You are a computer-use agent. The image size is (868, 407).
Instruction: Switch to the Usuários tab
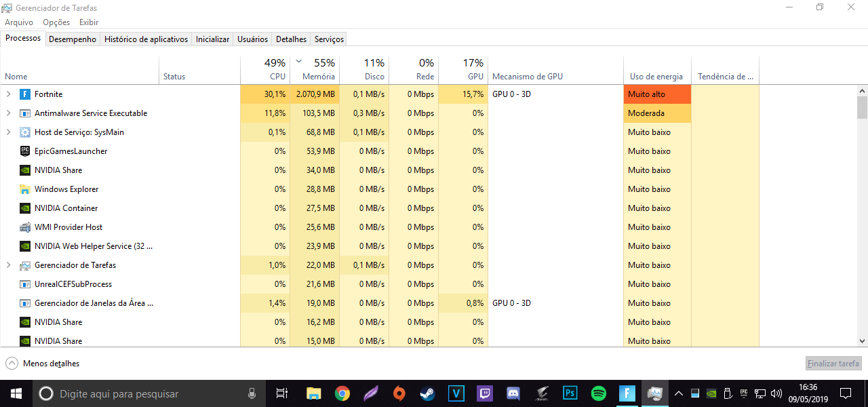point(252,39)
